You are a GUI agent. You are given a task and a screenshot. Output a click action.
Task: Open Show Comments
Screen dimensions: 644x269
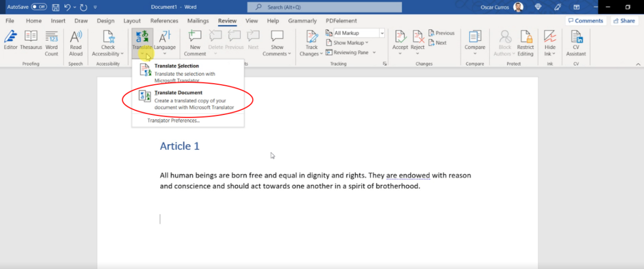click(277, 43)
